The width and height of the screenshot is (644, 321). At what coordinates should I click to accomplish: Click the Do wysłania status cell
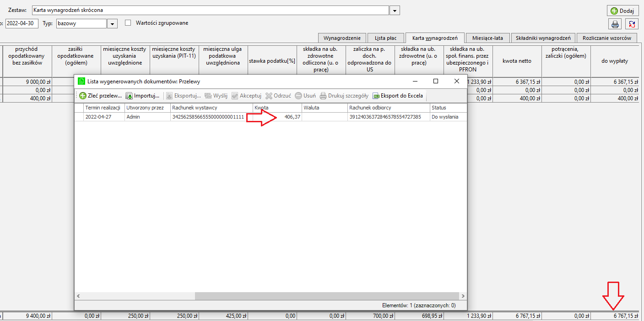coord(448,117)
